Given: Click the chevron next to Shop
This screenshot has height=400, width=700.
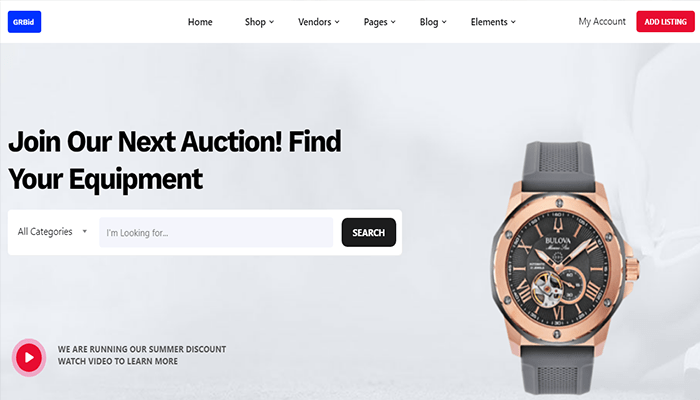Looking at the screenshot, I should click(x=271, y=22).
